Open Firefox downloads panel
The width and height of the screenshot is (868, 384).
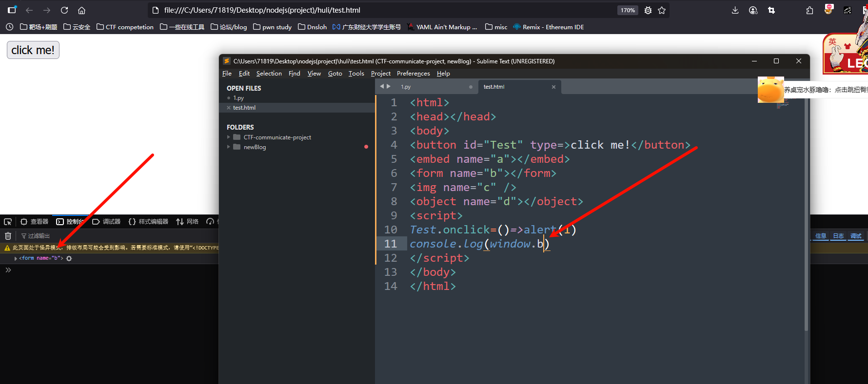click(x=735, y=10)
